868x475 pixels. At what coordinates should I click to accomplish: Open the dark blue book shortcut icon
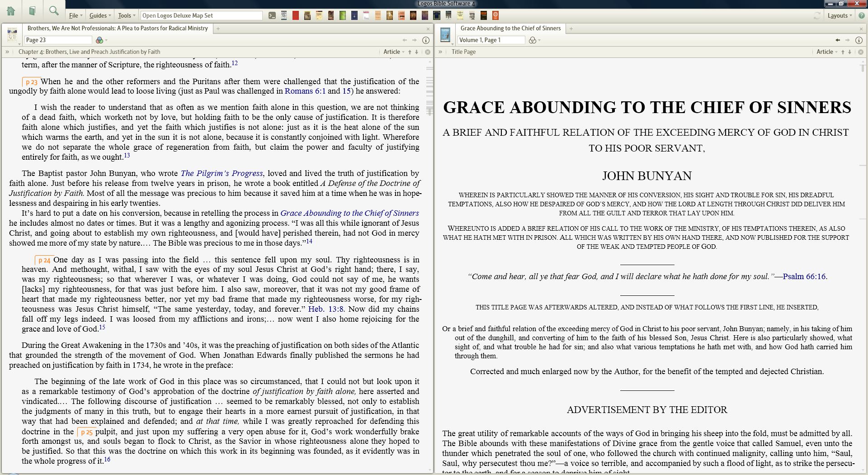pos(354,15)
